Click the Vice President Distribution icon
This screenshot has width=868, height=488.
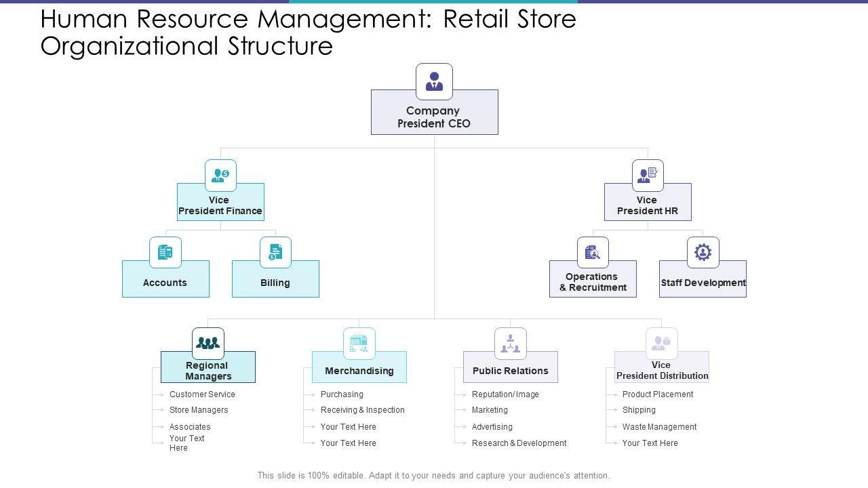(661, 343)
